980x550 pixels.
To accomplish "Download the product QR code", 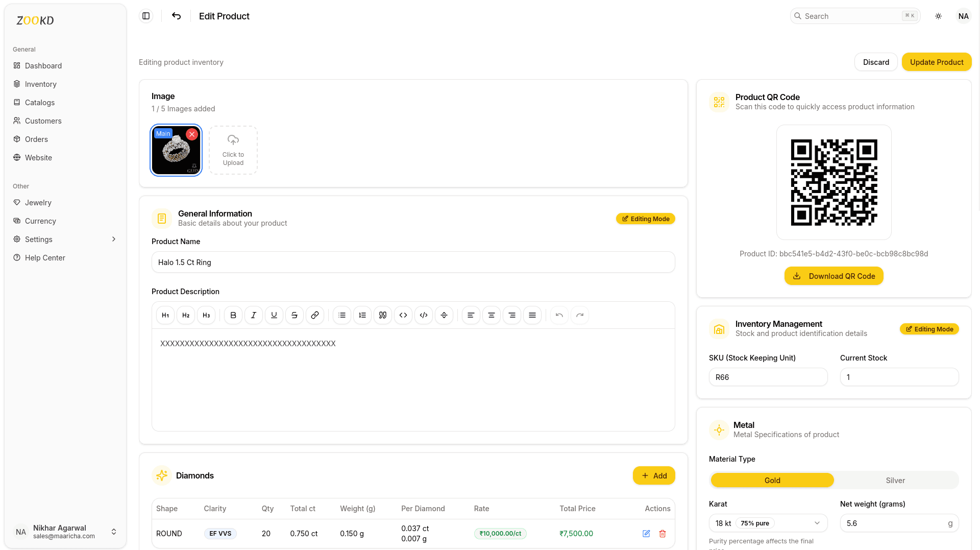I will pyautogui.click(x=834, y=276).
